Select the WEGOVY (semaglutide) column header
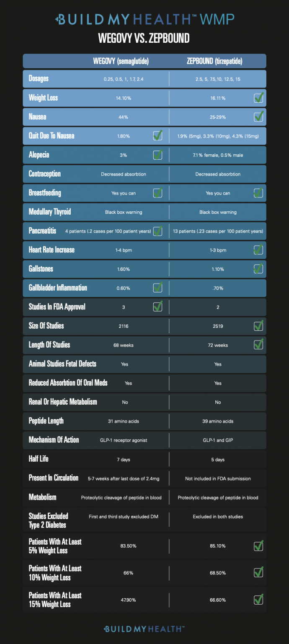The height and width of the screenshot is (644, 289). (121, 62)
